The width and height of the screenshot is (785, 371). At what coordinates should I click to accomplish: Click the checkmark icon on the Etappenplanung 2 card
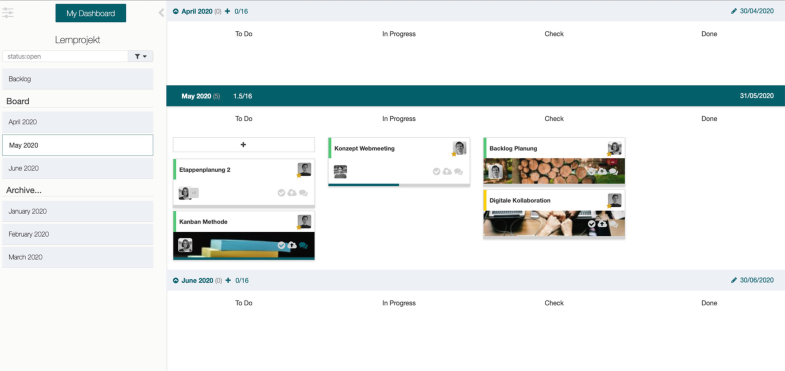281,193
